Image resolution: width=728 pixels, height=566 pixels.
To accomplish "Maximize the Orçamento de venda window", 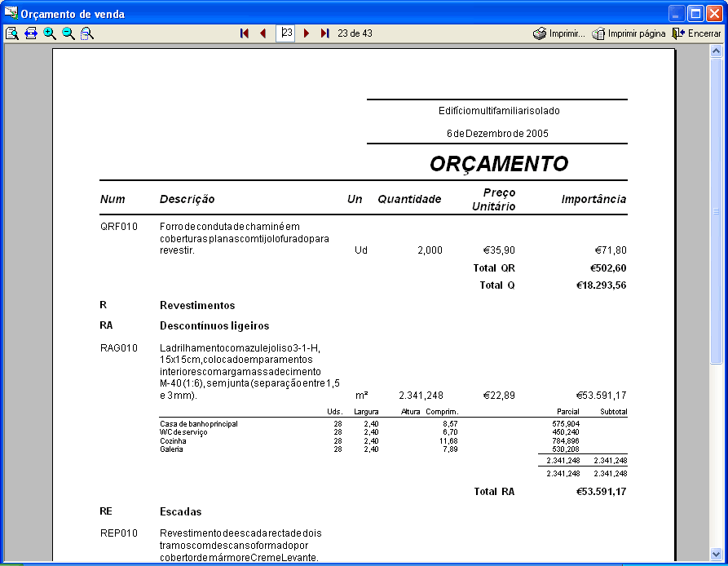I will pyautogui.click(x=695, y=13).
